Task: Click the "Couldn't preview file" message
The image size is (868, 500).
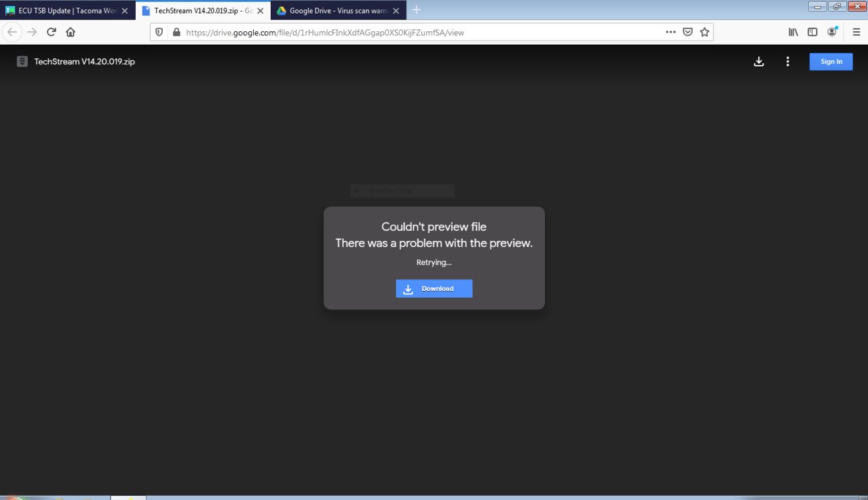Action: 434,227
